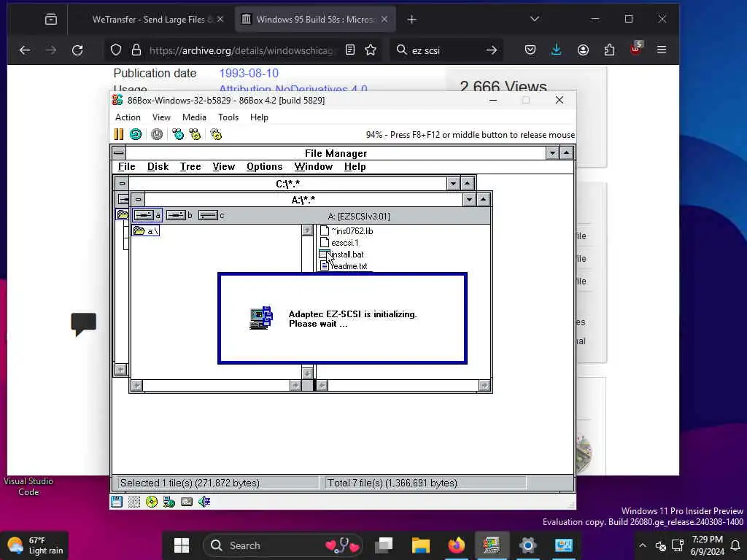Select drive a icon in File Manager
Image resolution: width=747 pixels, height=560 pixels.
[x=147, y=215]
